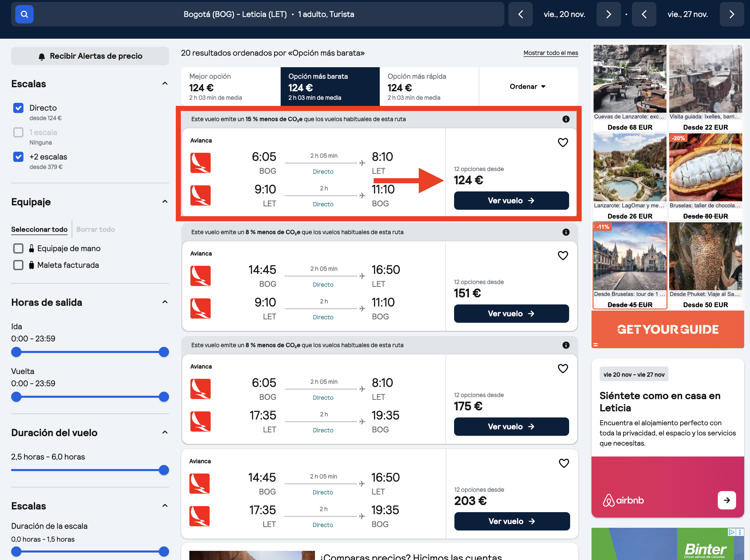Go to previous departure date before vie., 20 nov.
Viewport: 750px width, 560px height.
(520, 14)
